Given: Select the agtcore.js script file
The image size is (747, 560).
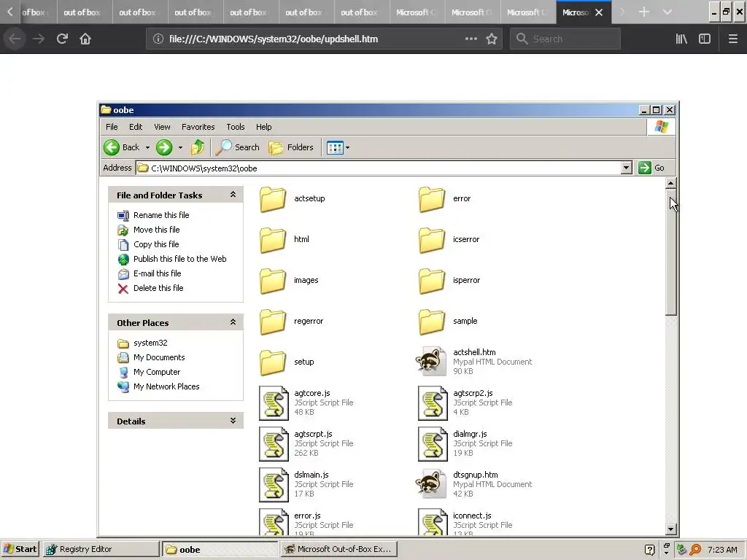Looking at the screenshot, I should 306,402.
